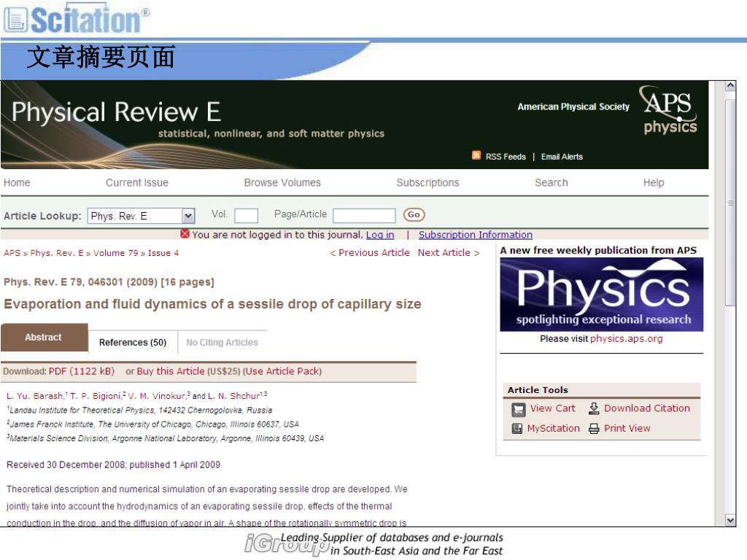Open the Email Alerts link
Viewport: 747px width, 560px height.
(x=562, y=157)
